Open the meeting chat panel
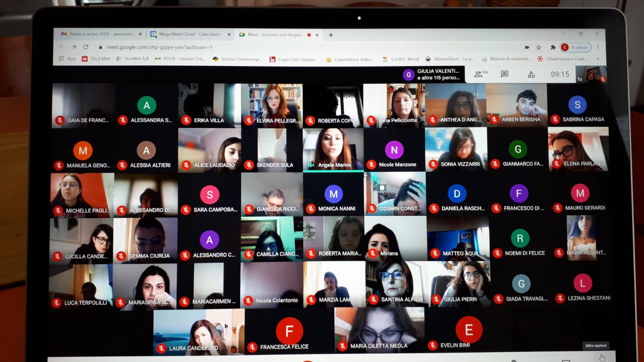644x362 pixels. point(504,74)
